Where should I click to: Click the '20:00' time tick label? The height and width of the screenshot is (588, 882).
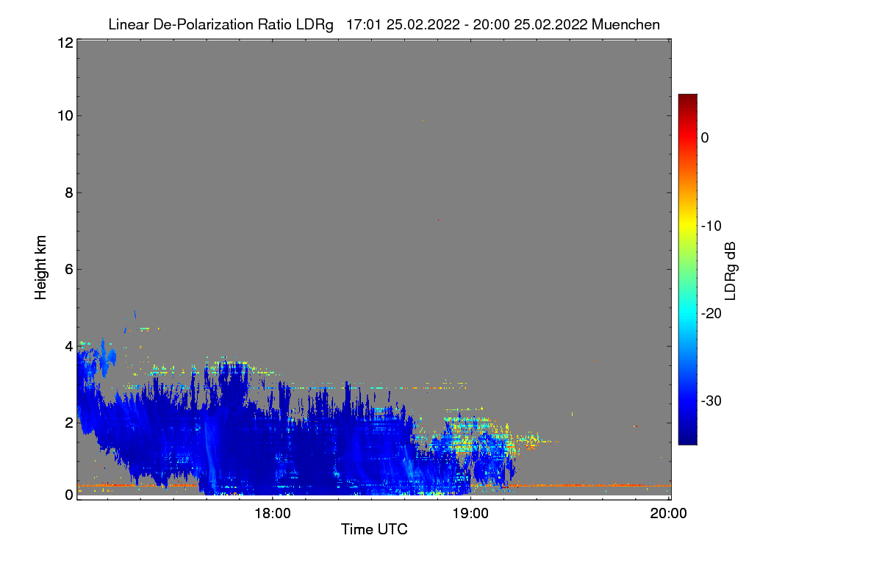point(669,513)
